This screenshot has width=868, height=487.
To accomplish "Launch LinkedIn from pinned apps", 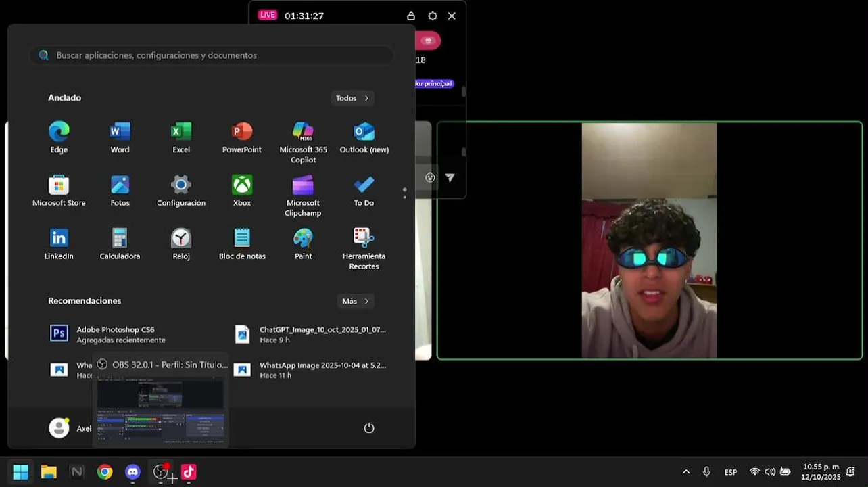I will pos(59,245).
